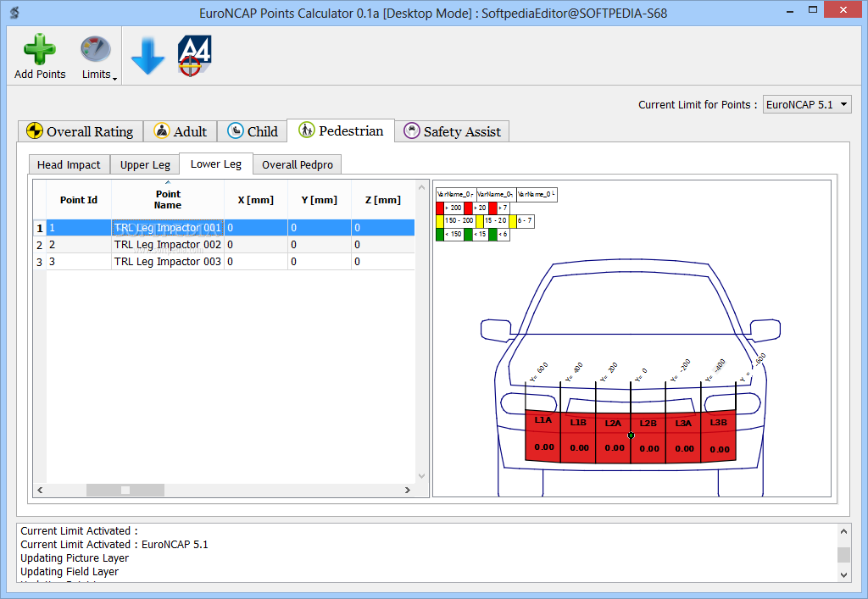This screenshot has height=599, width=868.
Task: Click the Add Points green plus icon
Action: [x=39, y=49]
